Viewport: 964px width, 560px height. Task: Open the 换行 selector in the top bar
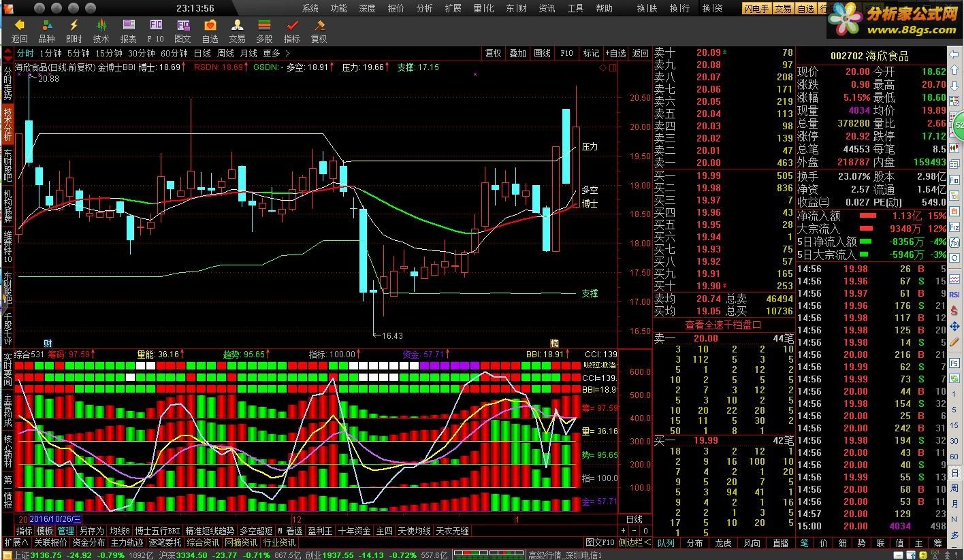[679, 8]
